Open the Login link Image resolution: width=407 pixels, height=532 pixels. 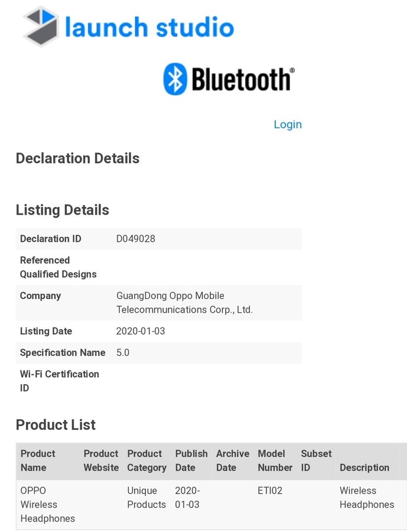point(288,124)
